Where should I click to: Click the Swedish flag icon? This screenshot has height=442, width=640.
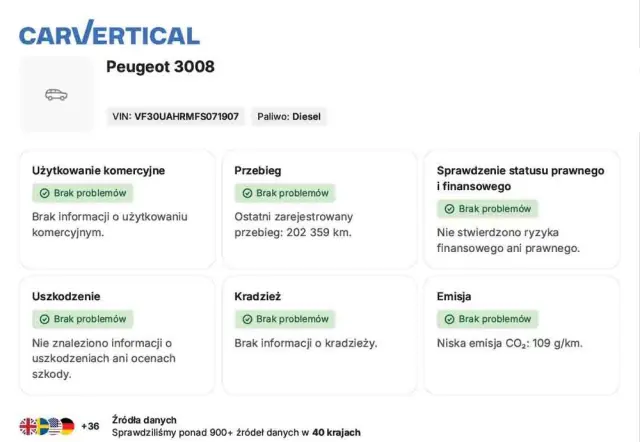coord(41,426)
